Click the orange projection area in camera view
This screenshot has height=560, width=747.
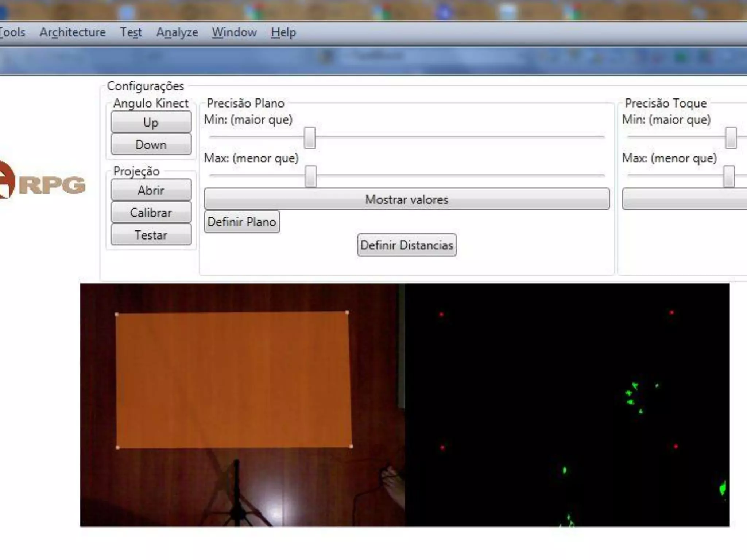point(233,380)
